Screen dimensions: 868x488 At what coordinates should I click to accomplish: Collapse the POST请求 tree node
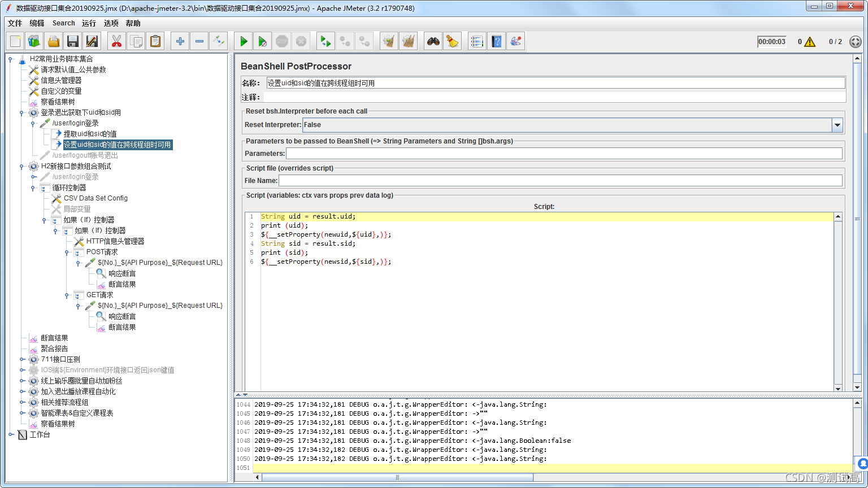click(x=67, y=252)
